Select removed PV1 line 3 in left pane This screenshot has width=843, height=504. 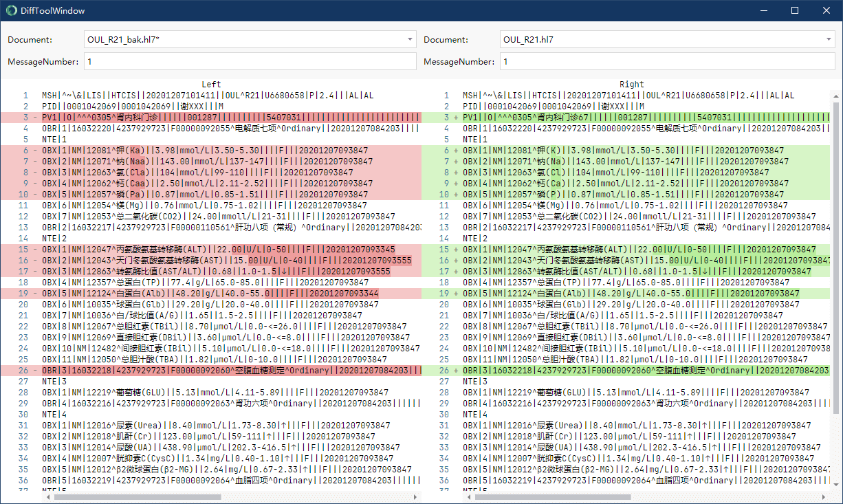[227, 118]
